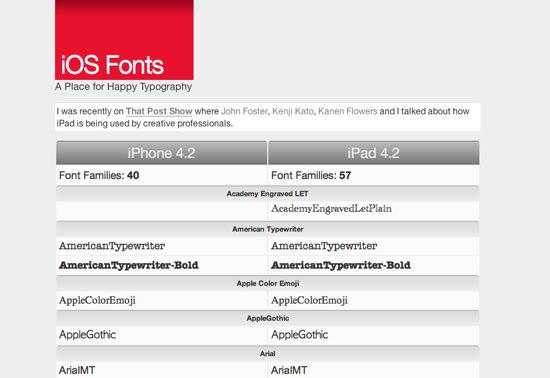Click the Arial family header
This screenshot has height=378, width=550.
coord(268,353)
